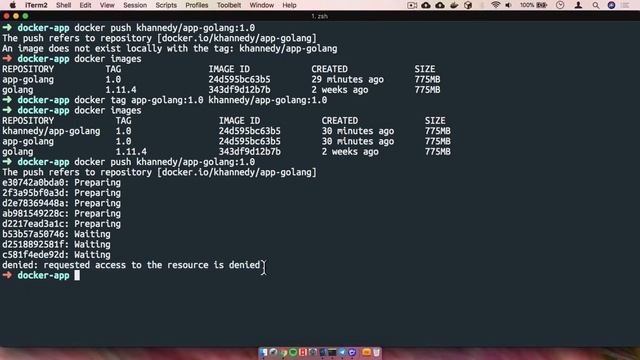Open the Toolbelt menu

[229, 5]
